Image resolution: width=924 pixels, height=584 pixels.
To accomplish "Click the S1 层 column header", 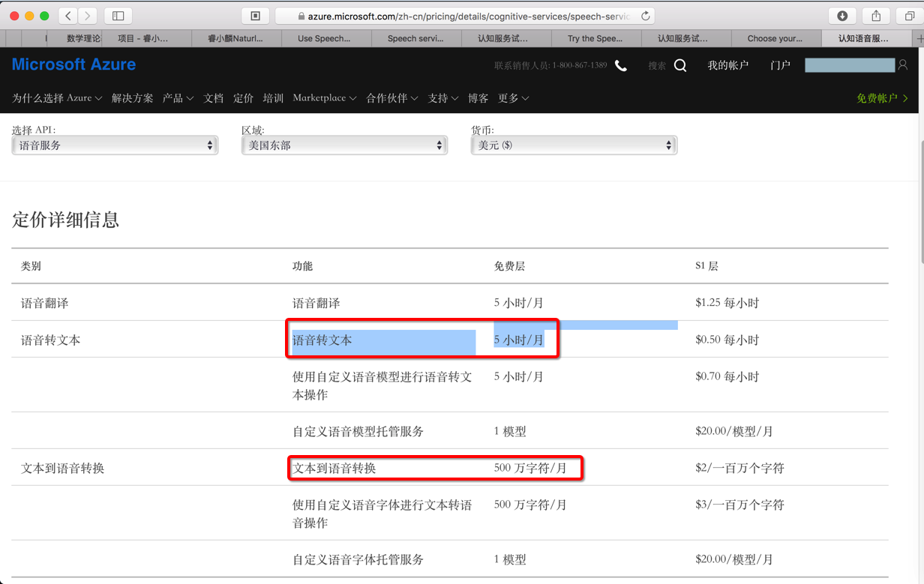I will tap(707, 266).
